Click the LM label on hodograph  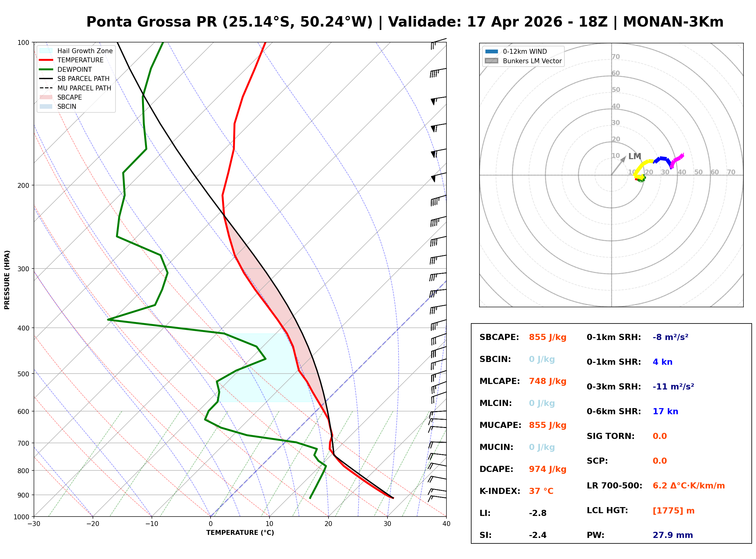(x=634, y=156)
